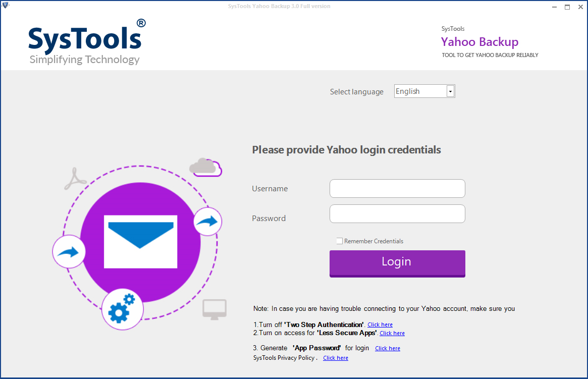Click the arrow icon left of envelope
Screen dimensions: 588x379
click(x=69, y=251)
